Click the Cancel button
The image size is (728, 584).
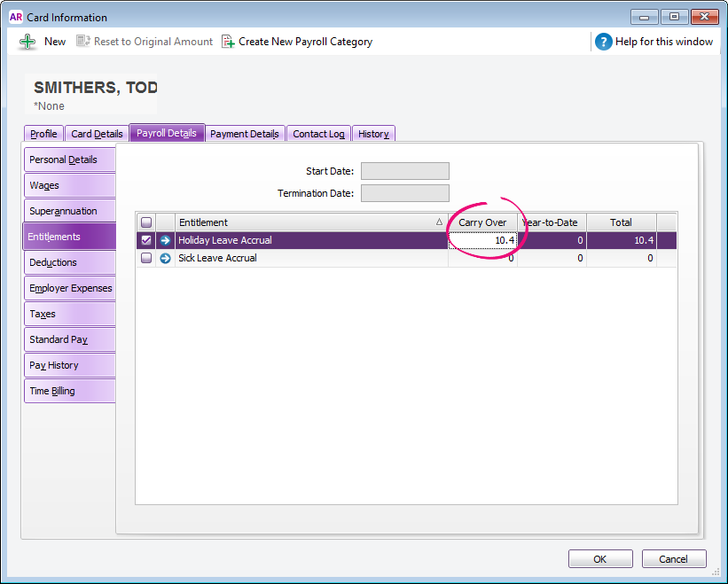tap(673, 558)
